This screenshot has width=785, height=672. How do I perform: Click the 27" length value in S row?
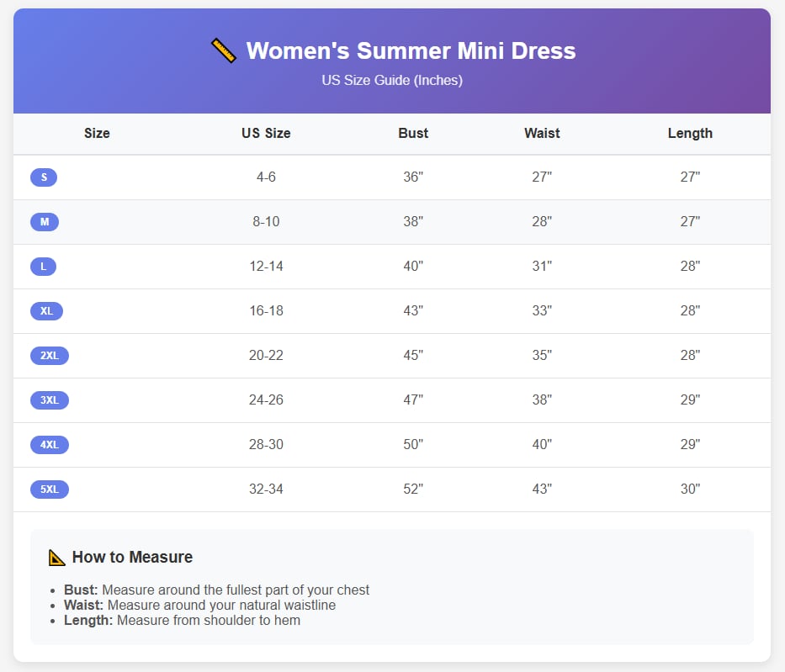[x=690, y=177]
